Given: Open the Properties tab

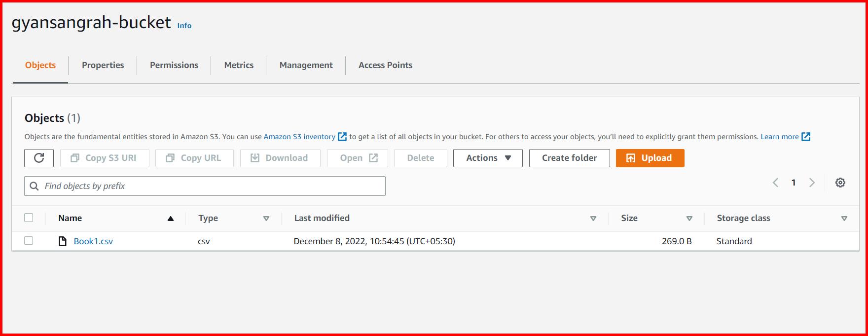Looking at the screenshot, I should tap(103, 65).
